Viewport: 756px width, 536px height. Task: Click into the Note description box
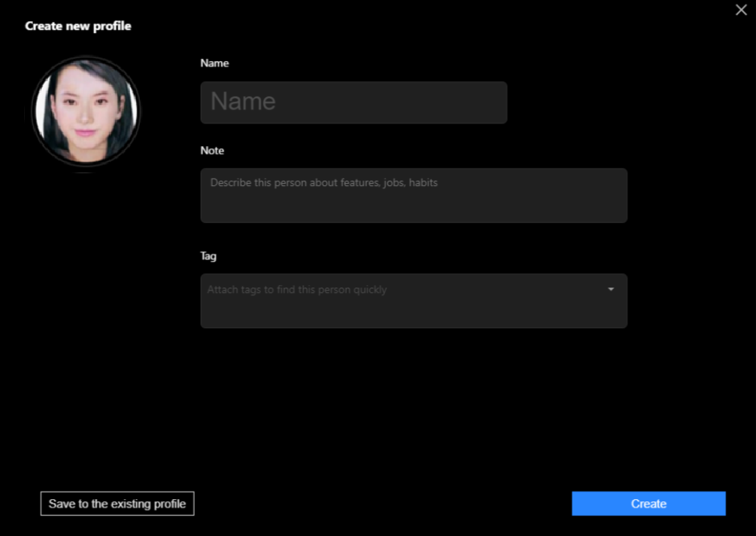coord(413,195)
